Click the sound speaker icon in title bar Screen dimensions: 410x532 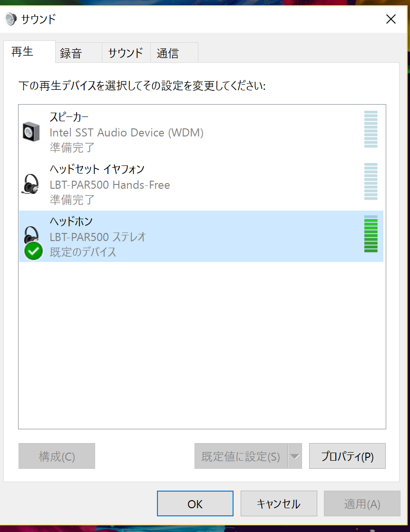click(x=11, y=19)
